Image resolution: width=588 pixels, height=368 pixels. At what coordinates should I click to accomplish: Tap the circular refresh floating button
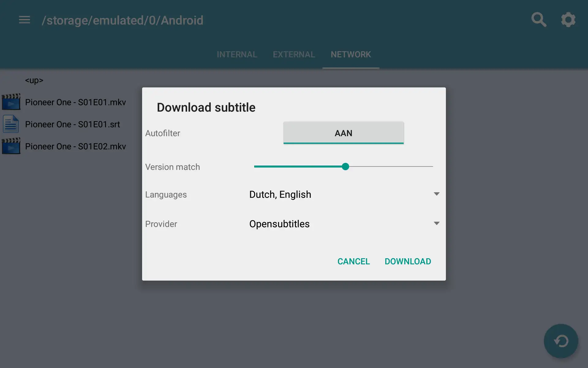point(561,341)
